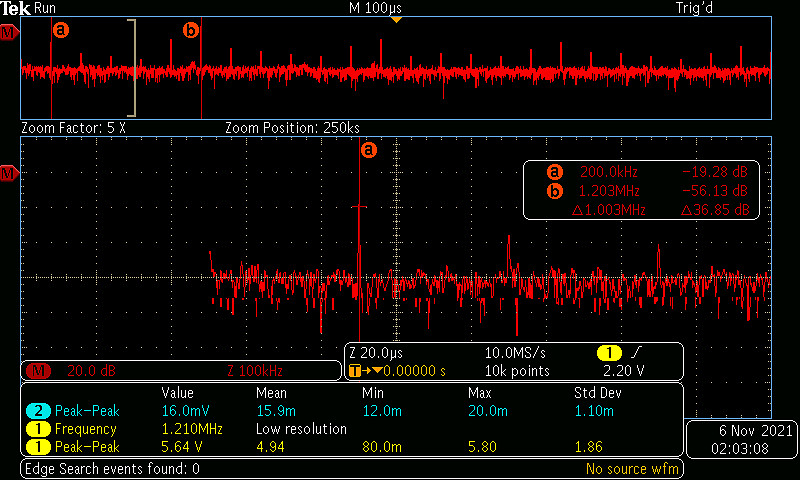Screen dimensions: 800x480
Task: Click the orange trigger position marker at top
Action: [396, 19]
